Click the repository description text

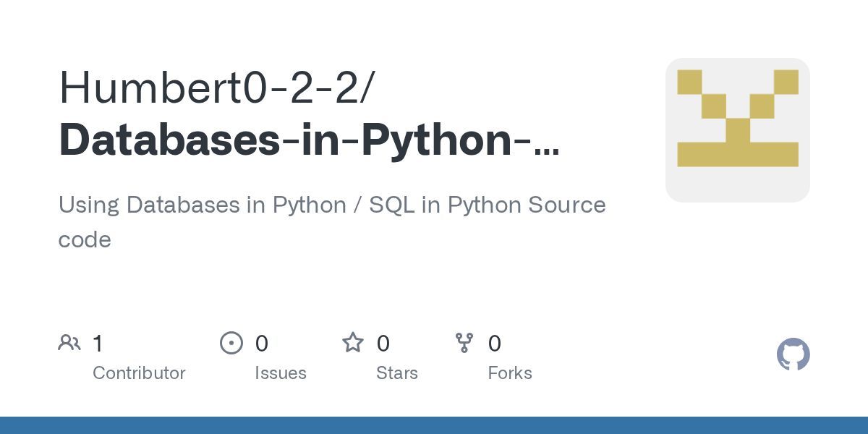(x=332, y=222)
